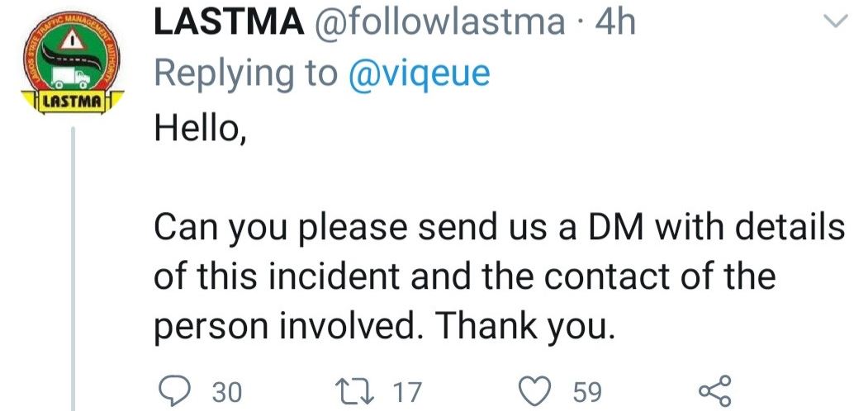This screenshot has width=868, height=411.
Task: Open the @viqeue profile link
Action: point(419,74)
